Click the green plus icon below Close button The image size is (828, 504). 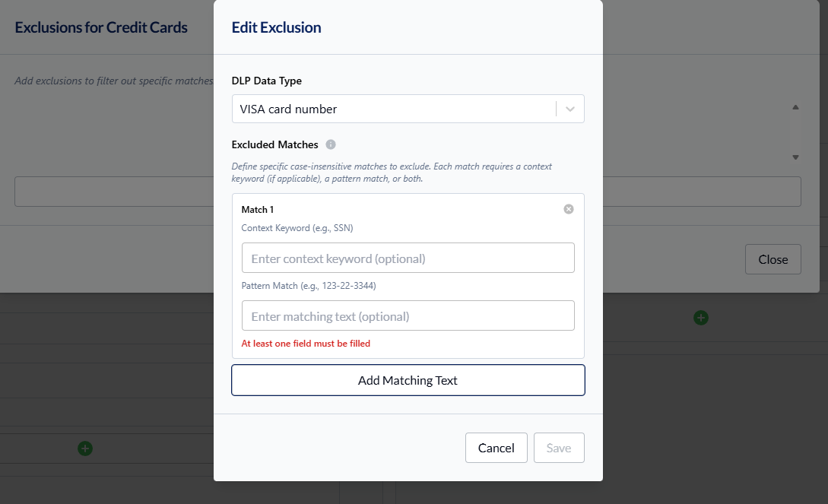(701, 318)
